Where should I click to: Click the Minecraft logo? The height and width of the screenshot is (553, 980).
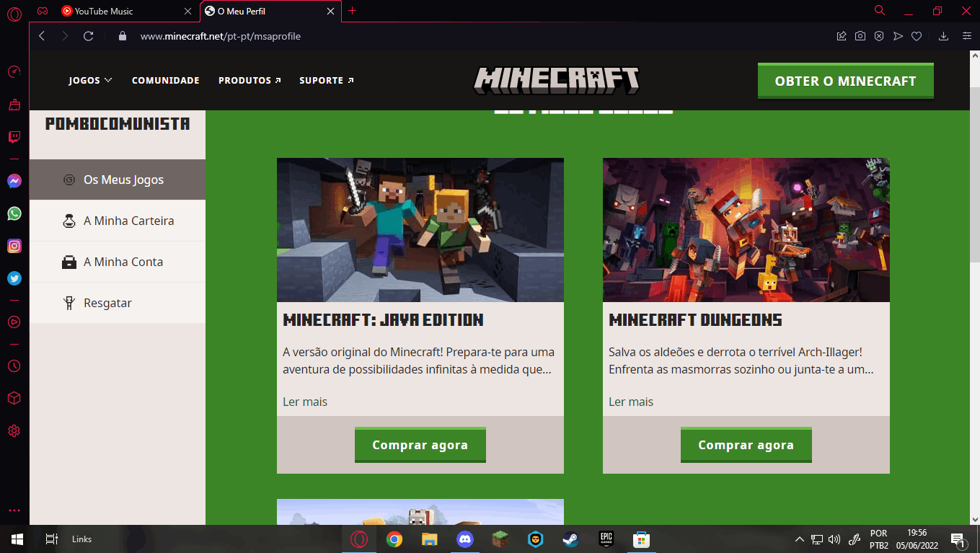tap(556, 81)
